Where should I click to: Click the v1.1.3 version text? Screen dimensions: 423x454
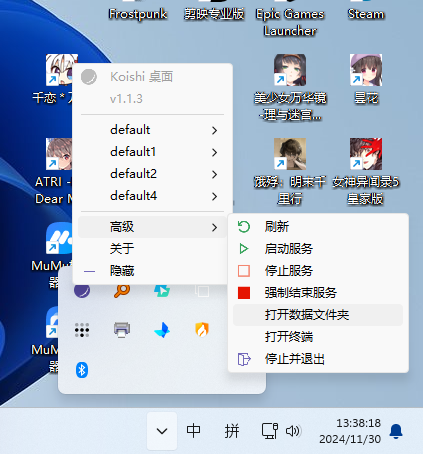tap(126, 99)
